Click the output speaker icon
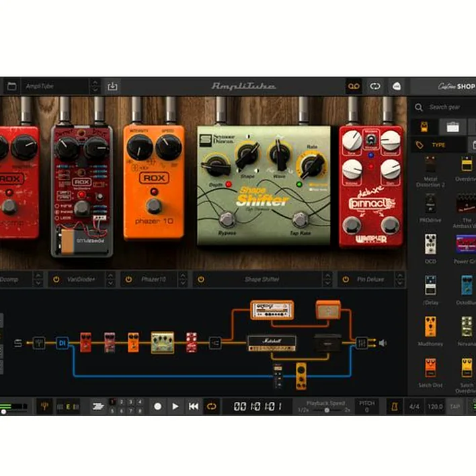 (383, 343)
